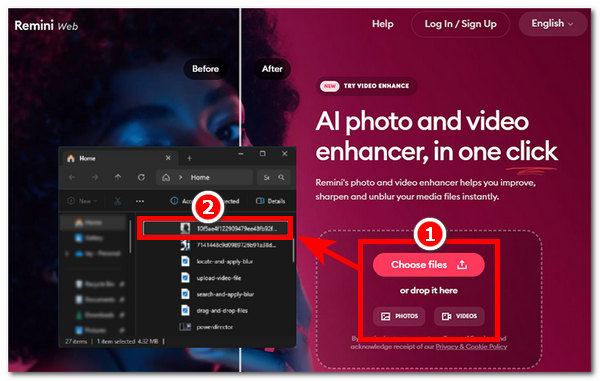Click the powerdirector file icon
This screenshot has width=600, height=381.
click(x=185, y=327)
